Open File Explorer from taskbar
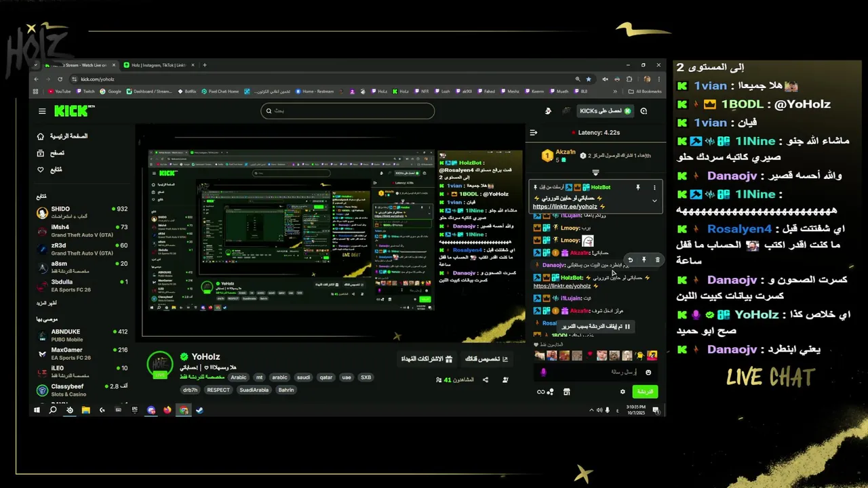Screen dimensions: 868x488 [x=86, y=410]
